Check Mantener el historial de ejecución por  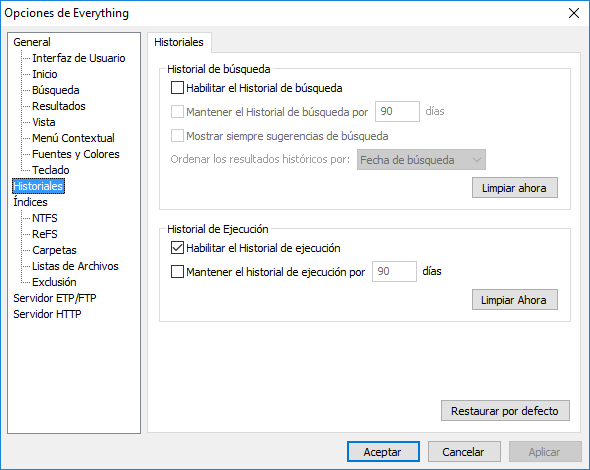177,271
